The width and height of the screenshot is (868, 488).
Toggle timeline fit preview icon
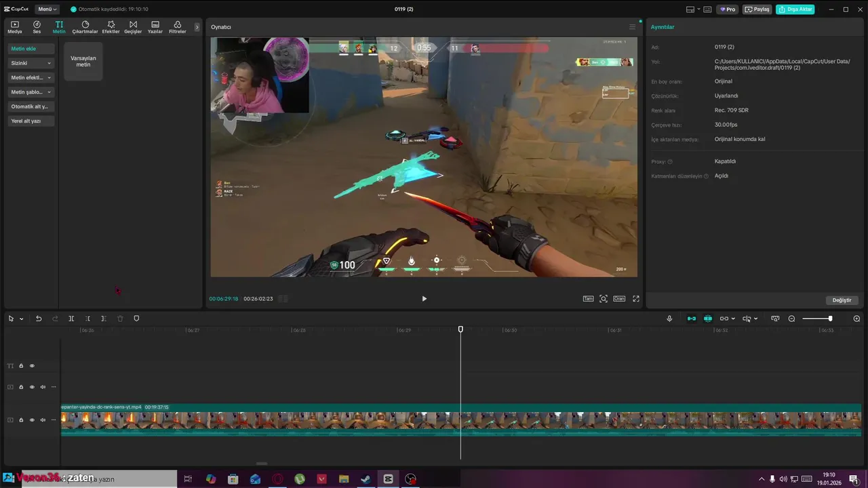775,319
